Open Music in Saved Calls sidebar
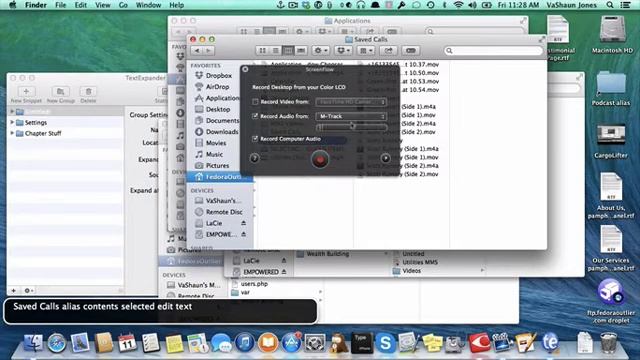This screenshot has width=640, height=360. click(214, 154)
